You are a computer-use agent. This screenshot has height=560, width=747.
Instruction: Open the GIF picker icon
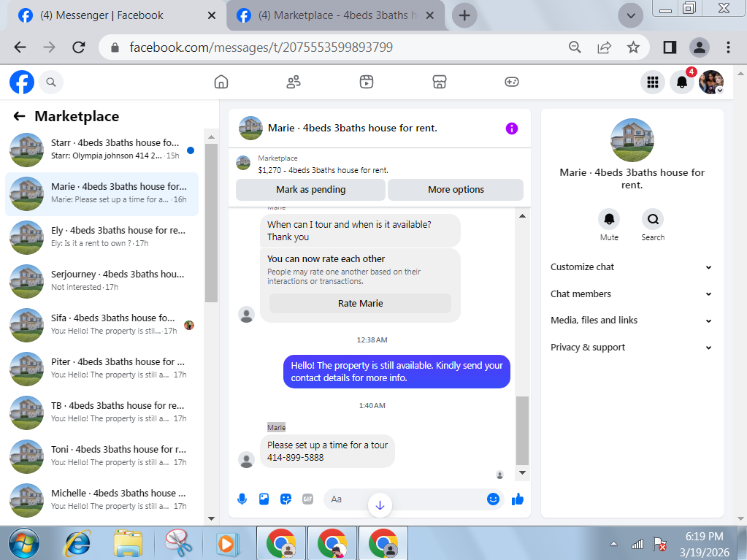pos(307,499)
